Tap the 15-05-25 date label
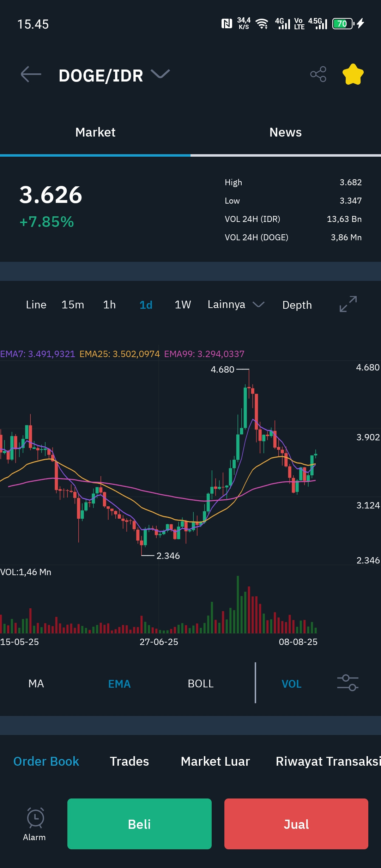 point(19,642)
